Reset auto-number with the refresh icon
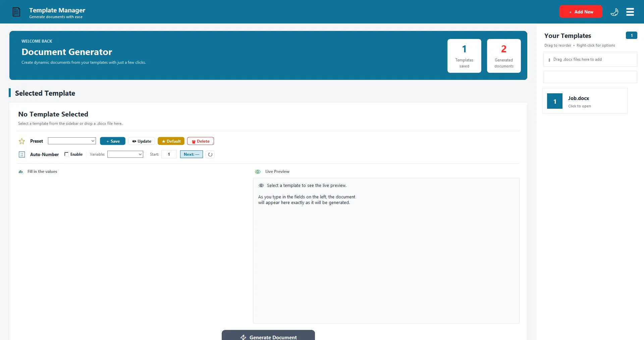The height and width of the screenshot is (340, 644). click(x=210, y=154)
